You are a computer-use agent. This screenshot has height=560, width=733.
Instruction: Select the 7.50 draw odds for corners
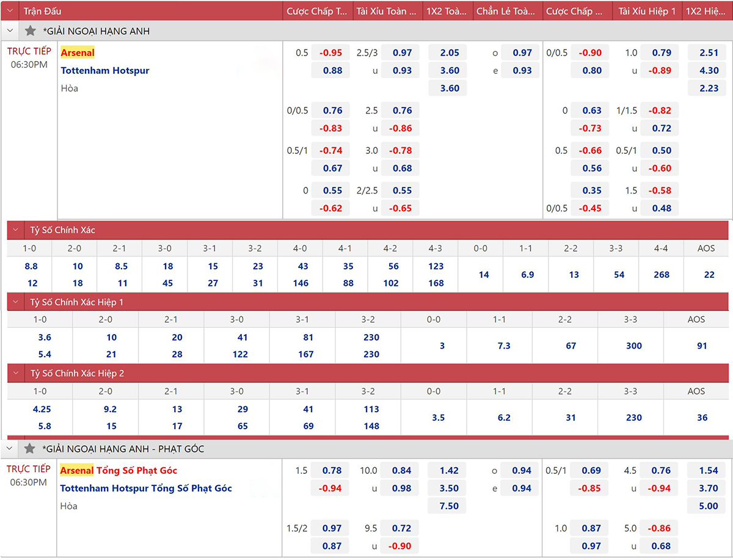[449, 506]
